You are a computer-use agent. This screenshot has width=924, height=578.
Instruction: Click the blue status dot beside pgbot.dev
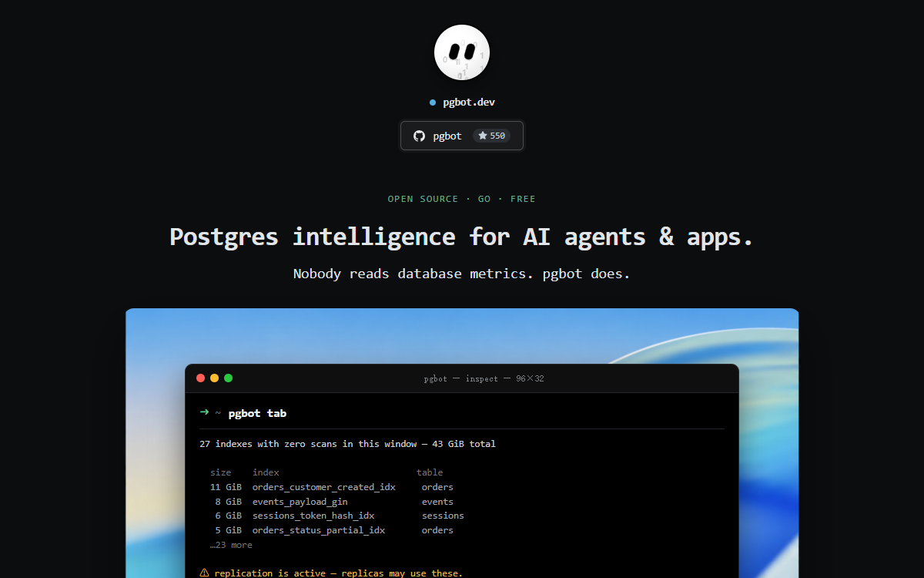click(x=433, y=102)
